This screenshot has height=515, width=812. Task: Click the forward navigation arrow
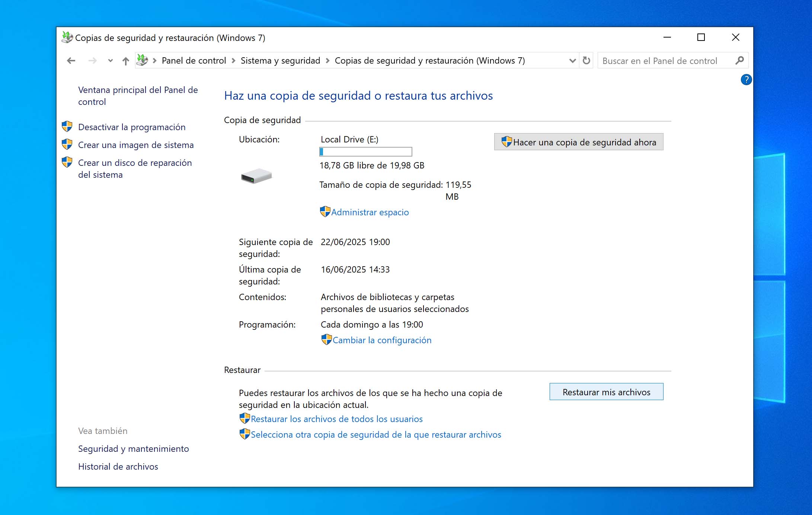pyautogui.click(x=92, y=61)
